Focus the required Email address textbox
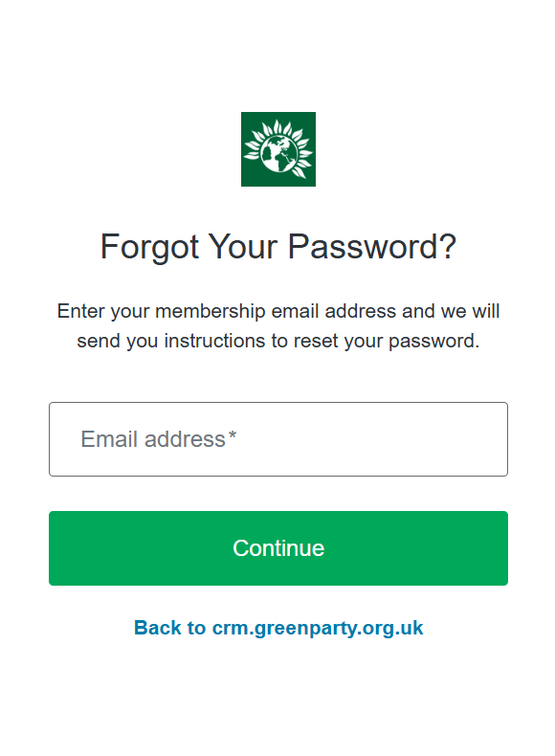The image size is (555, 756). pos(278,439)
